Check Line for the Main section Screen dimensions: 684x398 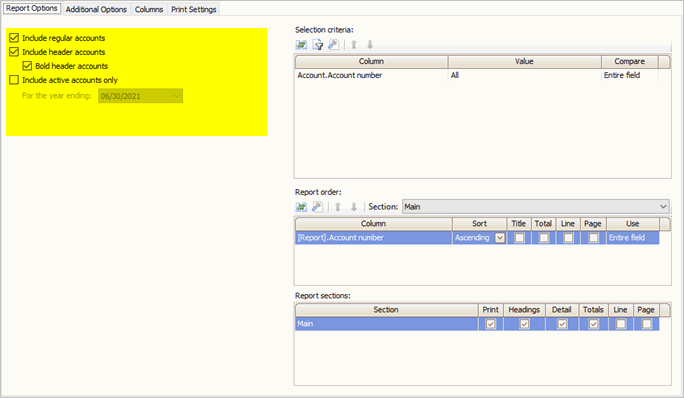point(621,324)
